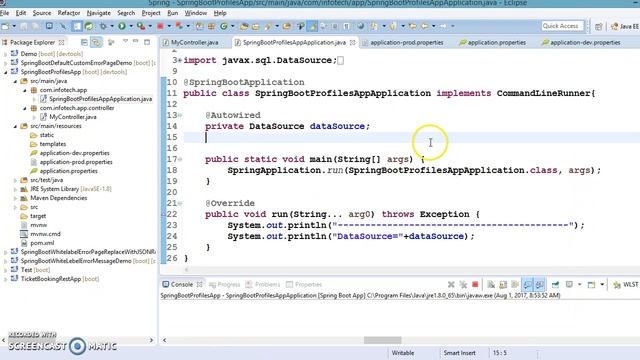640x360 pixels.
Task: Click the New Java Class green G icon
Action: click(x=224, y=26)
